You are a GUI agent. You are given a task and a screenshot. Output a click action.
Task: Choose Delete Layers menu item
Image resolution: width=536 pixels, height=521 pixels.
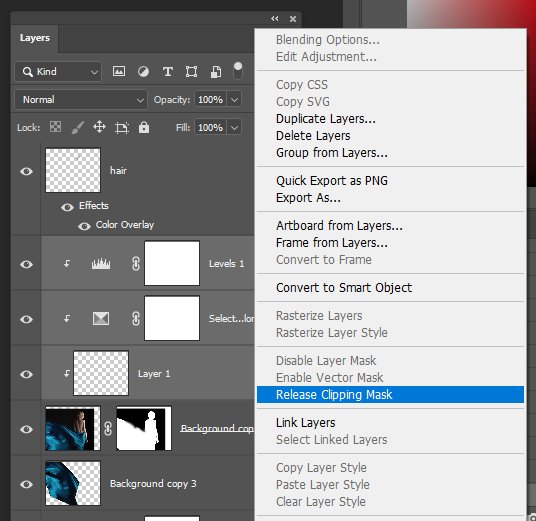point(390,136)
